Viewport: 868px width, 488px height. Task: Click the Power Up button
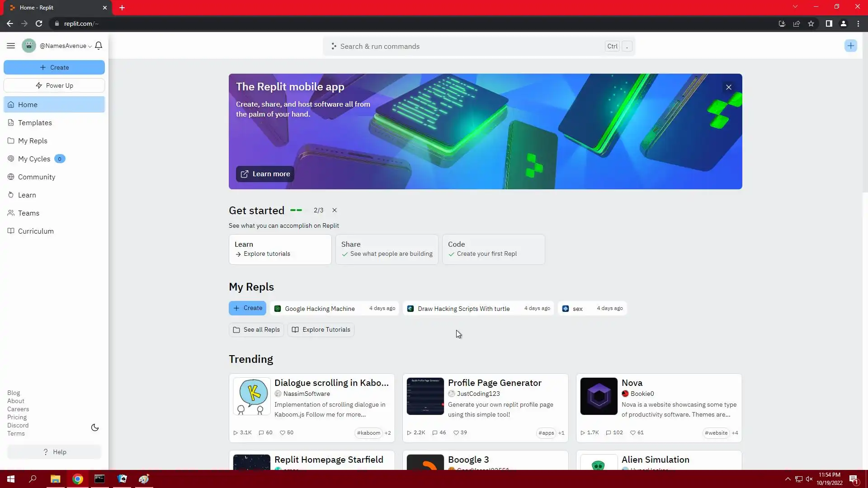coord(54,85)
